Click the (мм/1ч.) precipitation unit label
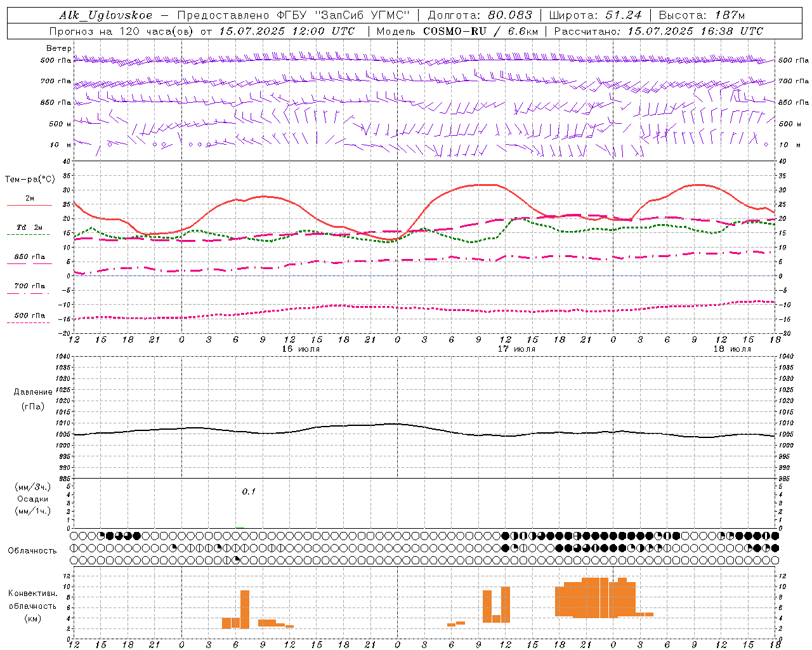This screenshot has width=812, height=650. 33,511
